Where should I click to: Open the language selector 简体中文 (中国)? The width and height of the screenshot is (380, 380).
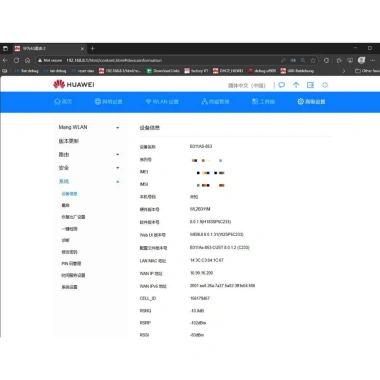(x=247, y=85)
